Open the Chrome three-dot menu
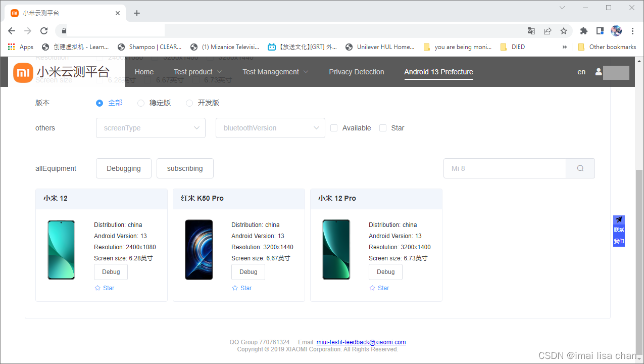Image resolution: width=644 pixels, height=364 pixels. [632, 31]
